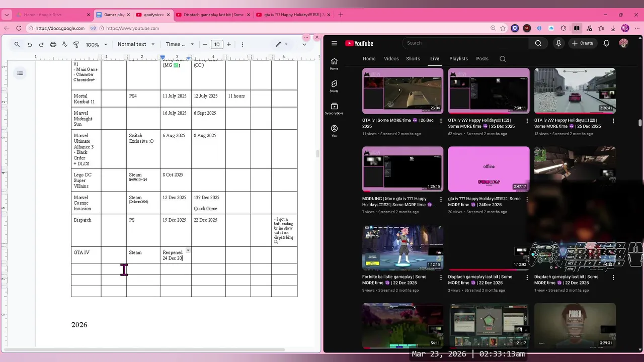Click the Mortal Kombat 11 table cell
The height and width of the screenshot is (362, 644).
[86, 99]
